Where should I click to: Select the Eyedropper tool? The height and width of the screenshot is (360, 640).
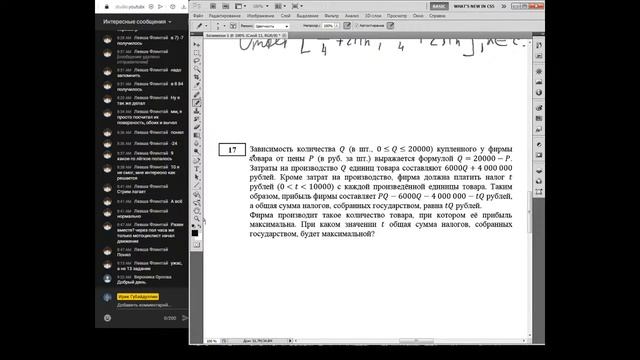tap(197, 85)
